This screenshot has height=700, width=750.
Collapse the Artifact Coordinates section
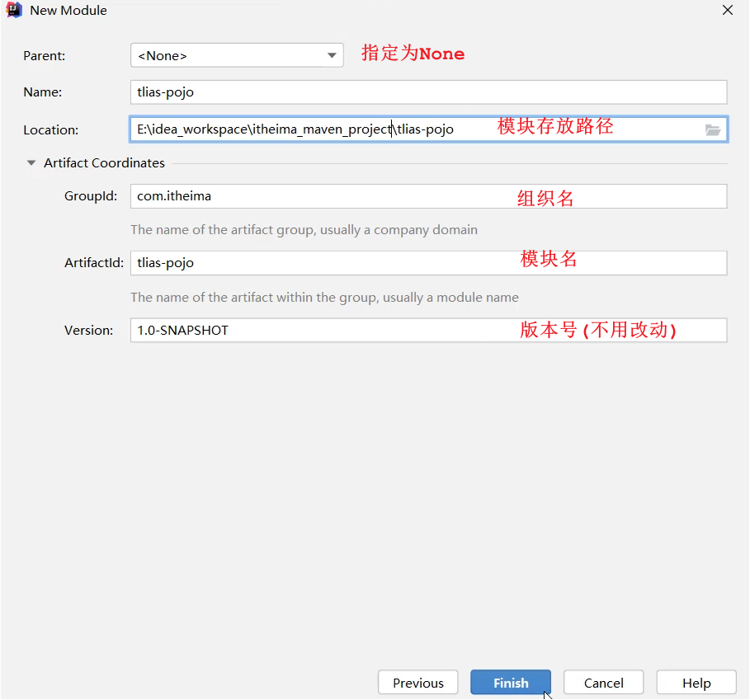(31, 163)
